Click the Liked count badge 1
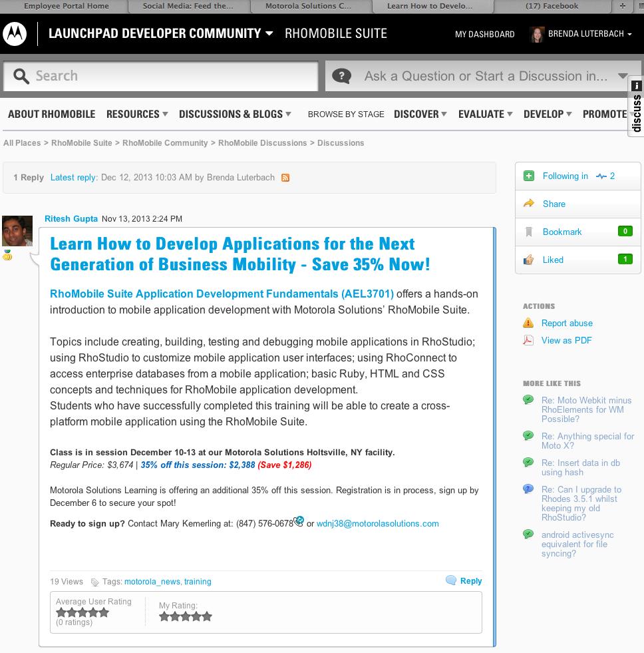The height and width of the screenshot is (653, 644). point(625,259)
